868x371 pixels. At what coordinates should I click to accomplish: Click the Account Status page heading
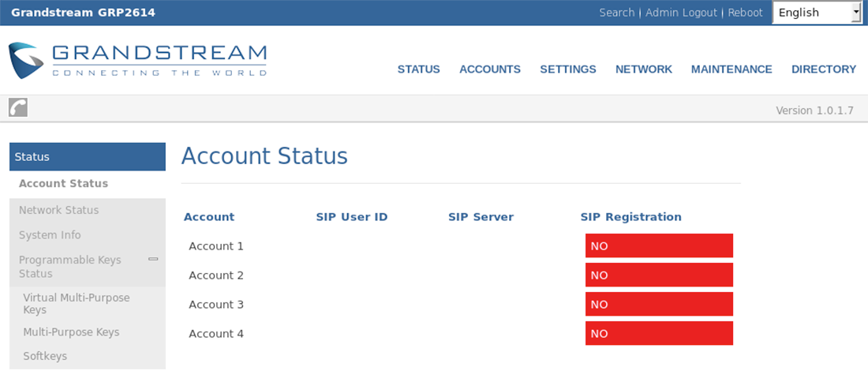[264, 156]
